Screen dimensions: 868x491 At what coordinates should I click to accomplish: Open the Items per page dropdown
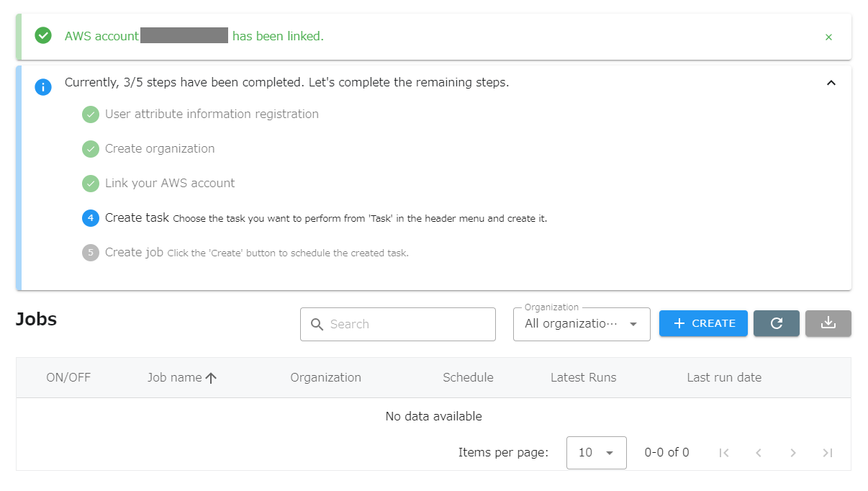[597, 453]
